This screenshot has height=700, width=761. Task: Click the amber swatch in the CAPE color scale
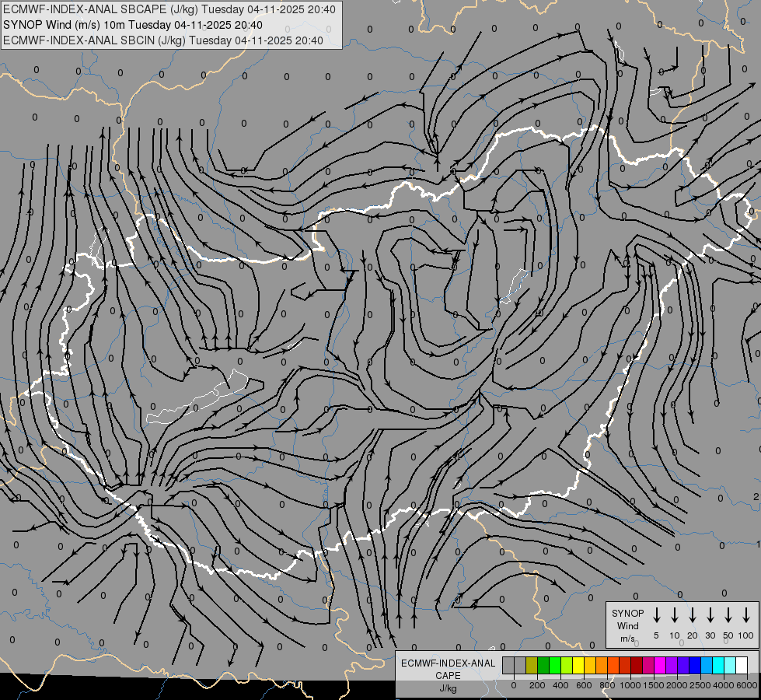pos(590,665)
